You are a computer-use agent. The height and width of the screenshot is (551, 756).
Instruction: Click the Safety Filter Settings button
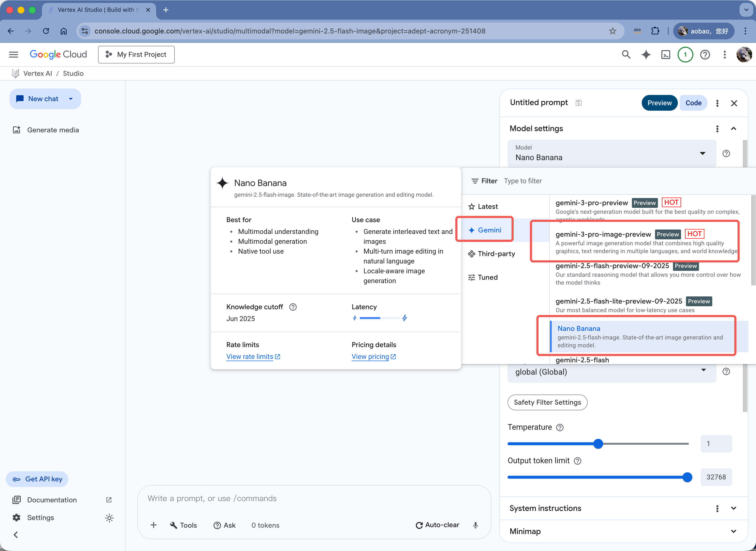(547, 402)
